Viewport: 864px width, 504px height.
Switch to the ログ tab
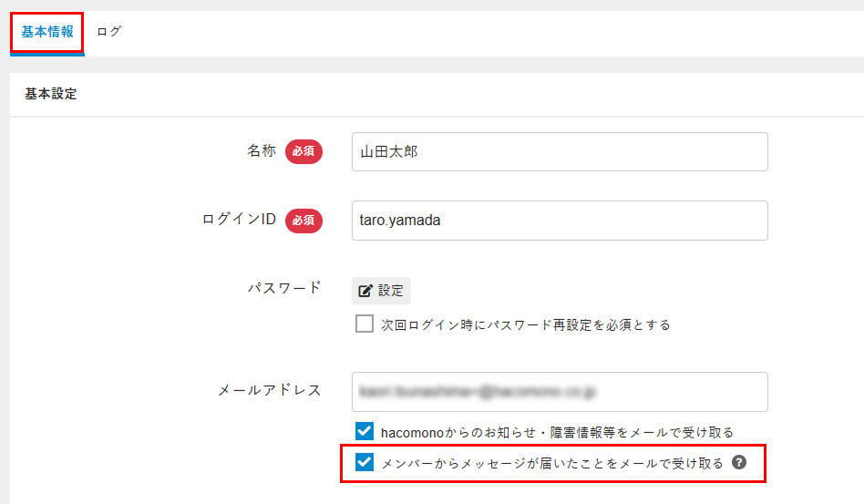point(109,32)
